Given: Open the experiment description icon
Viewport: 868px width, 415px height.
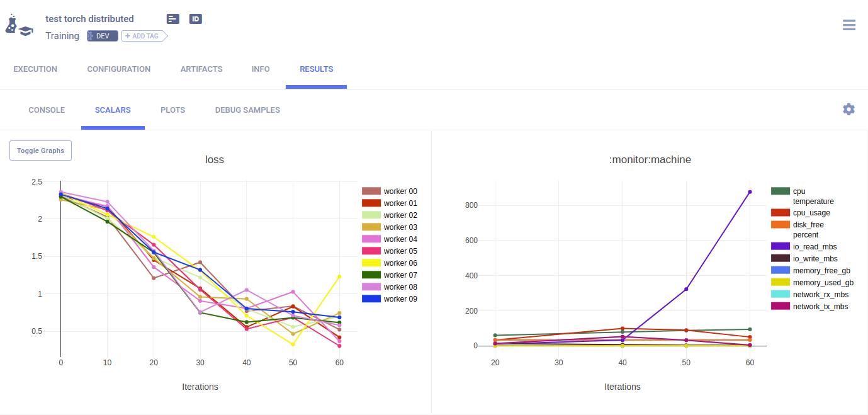Looking at the screenshot, I should click(173, 19).
